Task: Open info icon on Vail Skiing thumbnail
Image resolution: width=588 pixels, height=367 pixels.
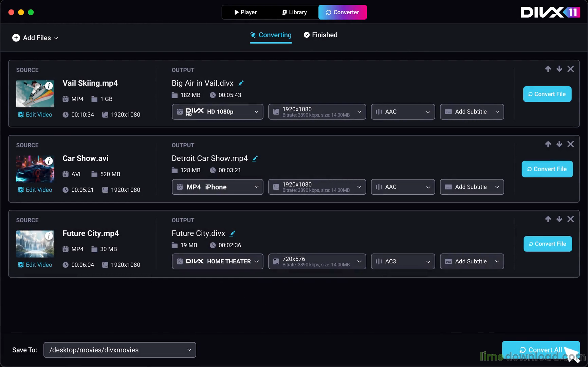Action: [49, 86]
